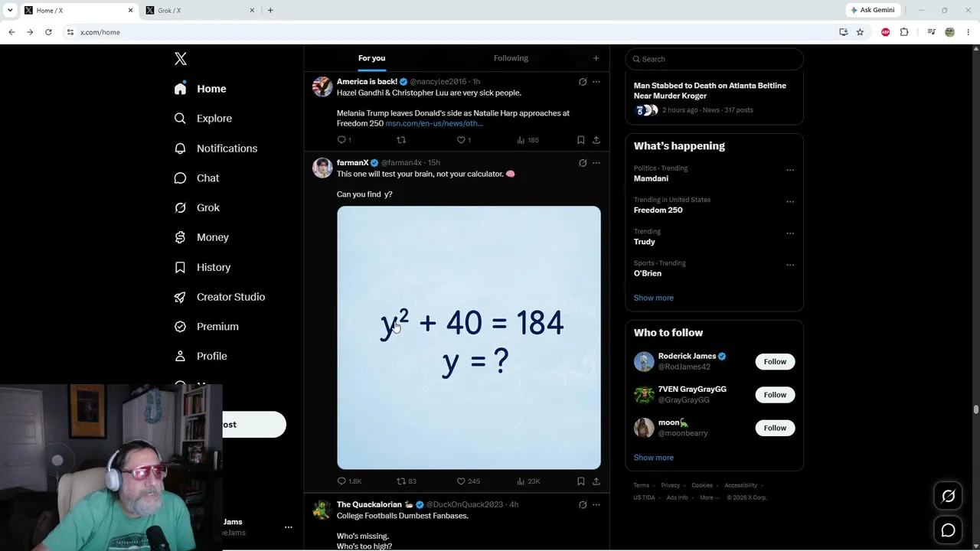Bookmark the America is back! post
Image resolution: width=980 pixels, height=551 pixels.
[x=580, y=140]
